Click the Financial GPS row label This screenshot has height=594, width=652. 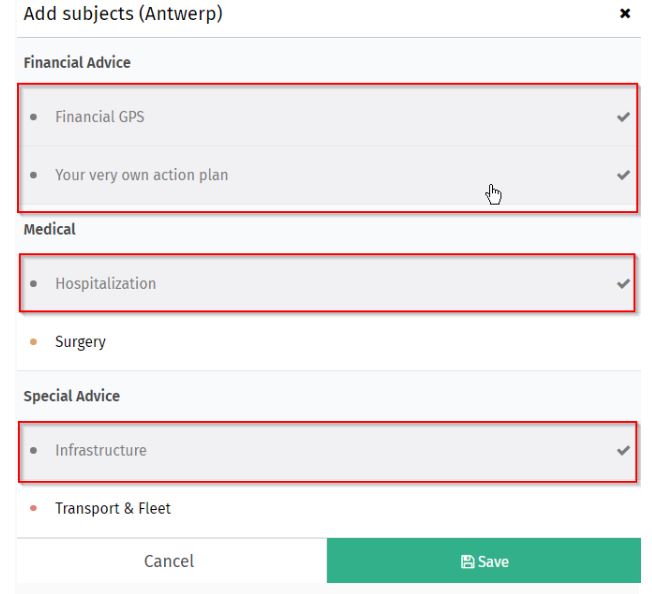[x=100, y=117]
